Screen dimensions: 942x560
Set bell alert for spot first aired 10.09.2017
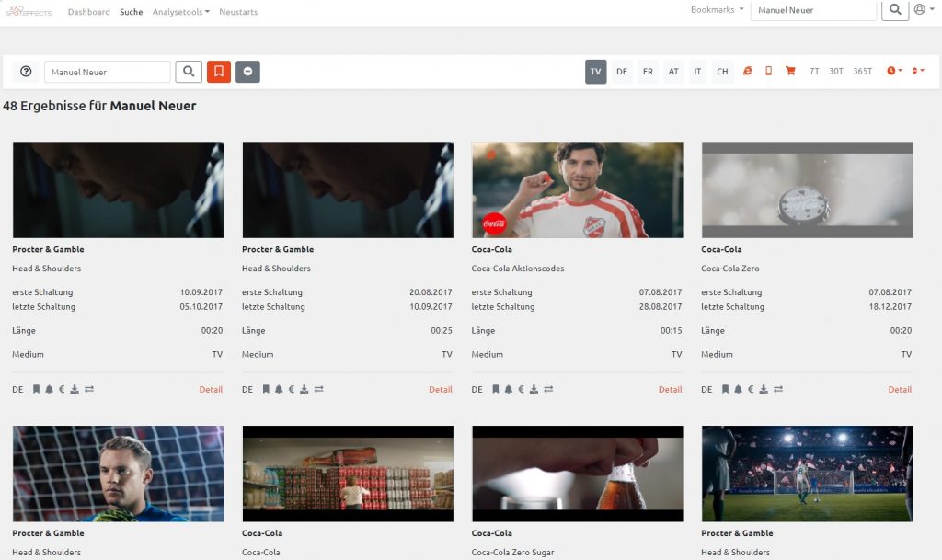[x=49, y=389]
